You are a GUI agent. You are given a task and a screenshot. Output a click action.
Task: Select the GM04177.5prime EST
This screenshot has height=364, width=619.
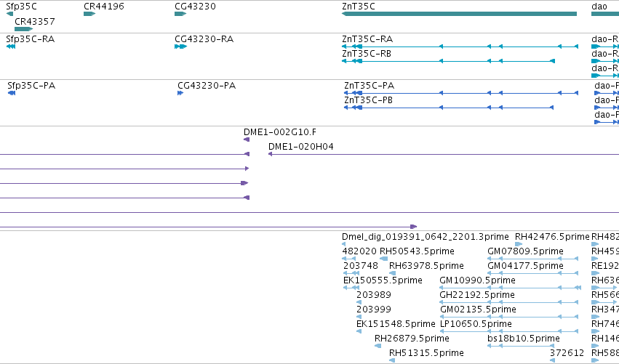pyautogui.click(x=533, y=273)
